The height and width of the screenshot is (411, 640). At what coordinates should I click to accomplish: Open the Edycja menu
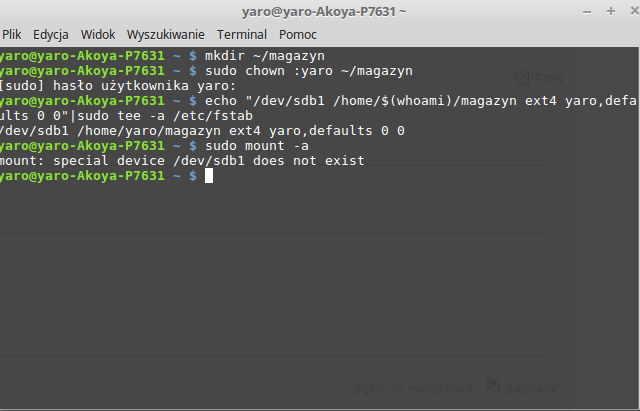pos(51,35)
